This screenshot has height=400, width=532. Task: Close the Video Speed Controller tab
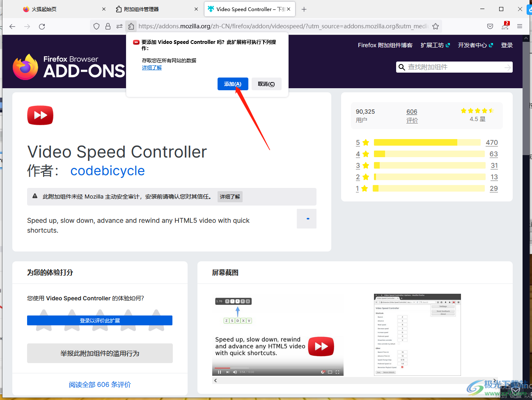[289, 9]
